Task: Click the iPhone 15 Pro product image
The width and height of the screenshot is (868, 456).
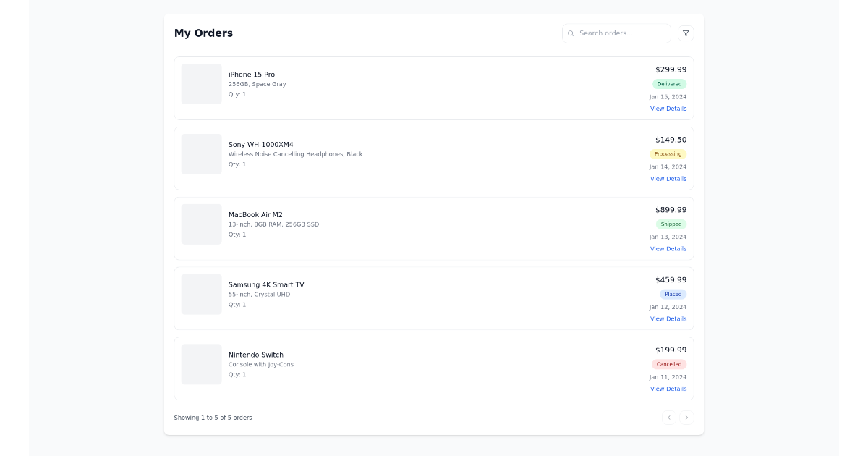Action: point(201,84)
